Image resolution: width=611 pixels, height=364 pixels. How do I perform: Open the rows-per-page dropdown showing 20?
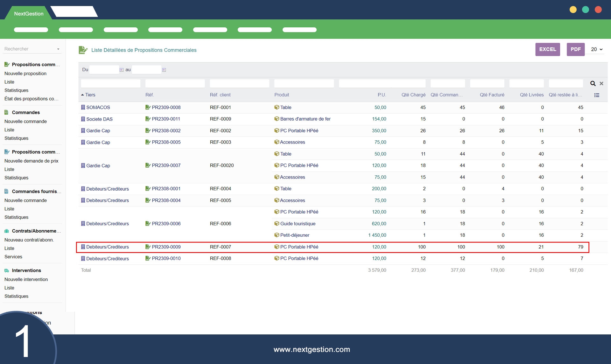[x=596, y=49]
